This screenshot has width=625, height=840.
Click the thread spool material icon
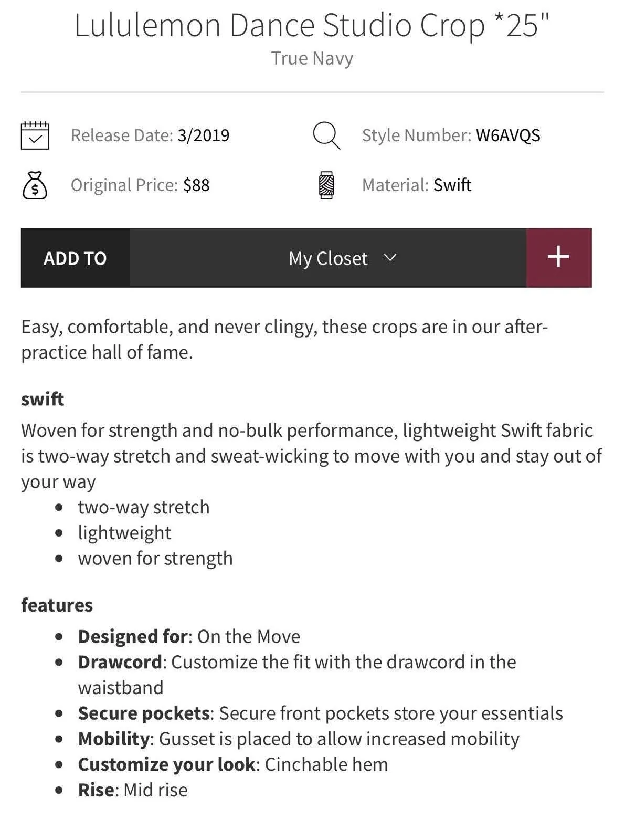326,185
